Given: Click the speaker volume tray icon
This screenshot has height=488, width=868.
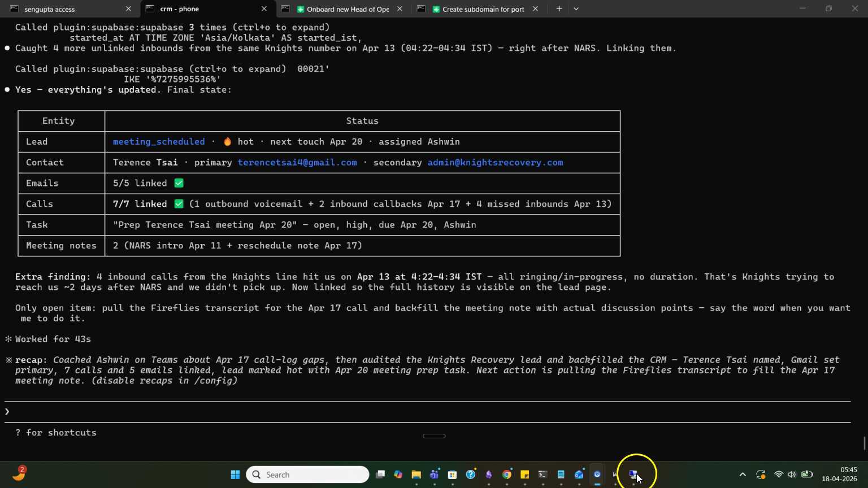Looking at the screenshot, I should [x=792, y=474].
